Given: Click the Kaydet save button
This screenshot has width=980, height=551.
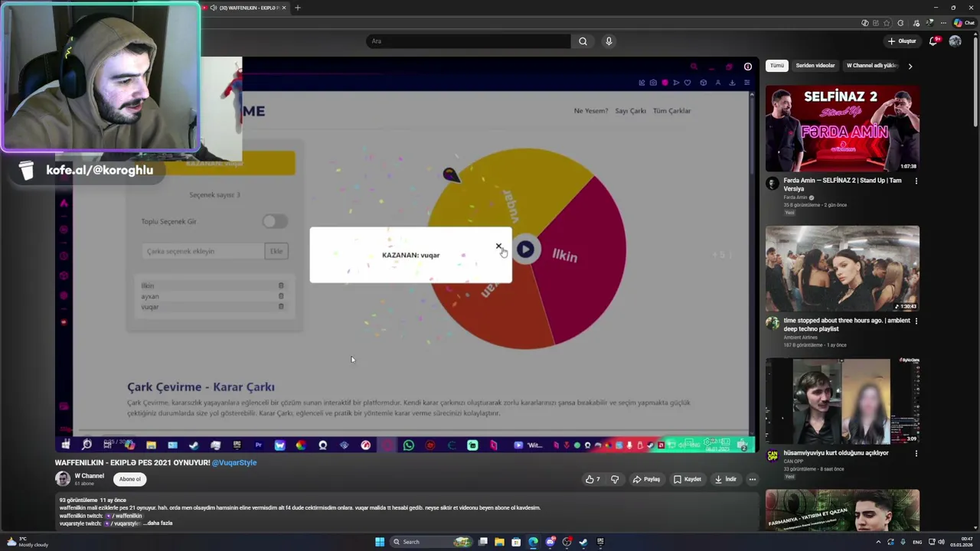Looking at the screenshot, I should pyautogui.click(x=688, y=479).
